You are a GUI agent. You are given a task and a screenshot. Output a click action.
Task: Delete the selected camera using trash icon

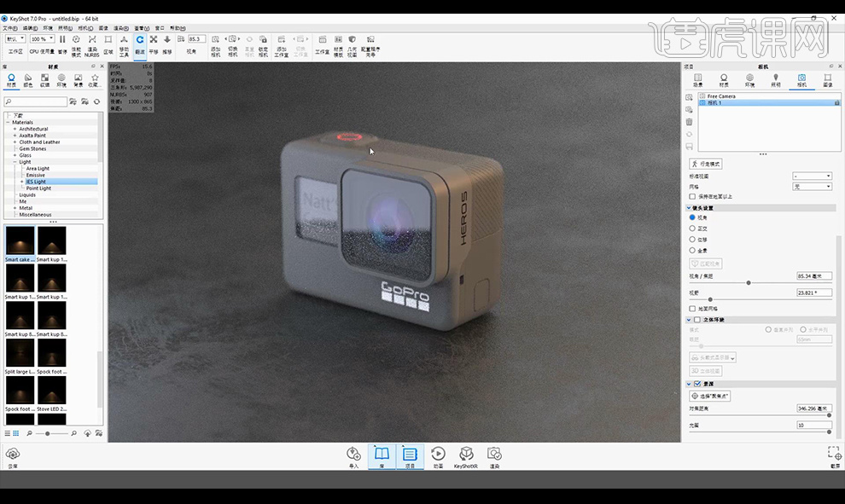(690, 122)
